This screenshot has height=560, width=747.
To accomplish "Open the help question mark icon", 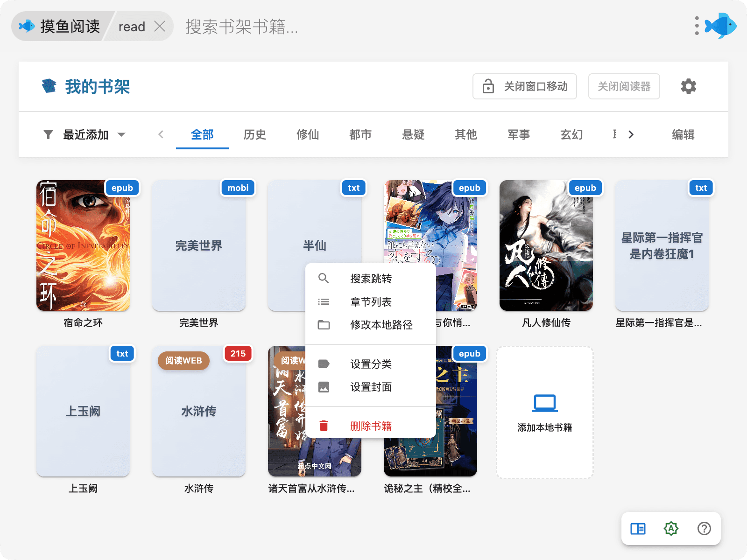I will [704, 529].
